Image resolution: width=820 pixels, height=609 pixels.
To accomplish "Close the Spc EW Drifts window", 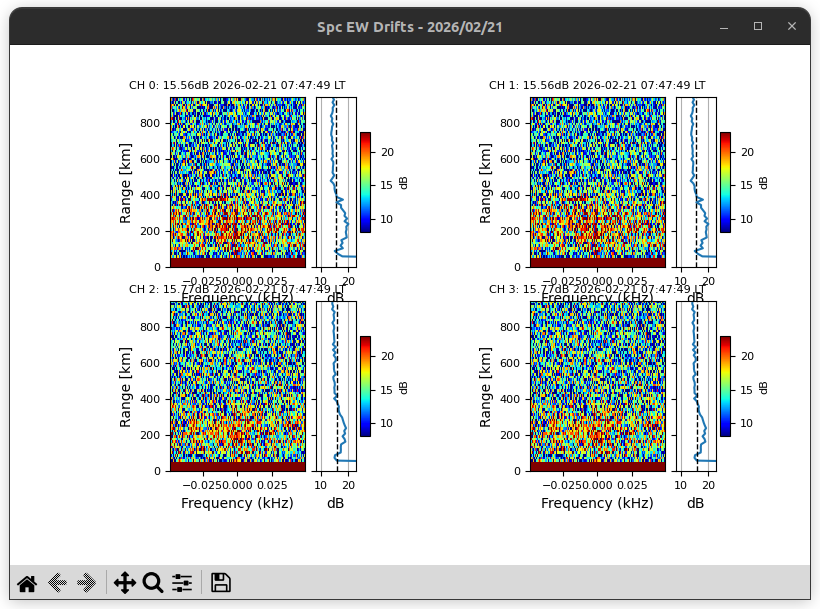I will point(792,26).
